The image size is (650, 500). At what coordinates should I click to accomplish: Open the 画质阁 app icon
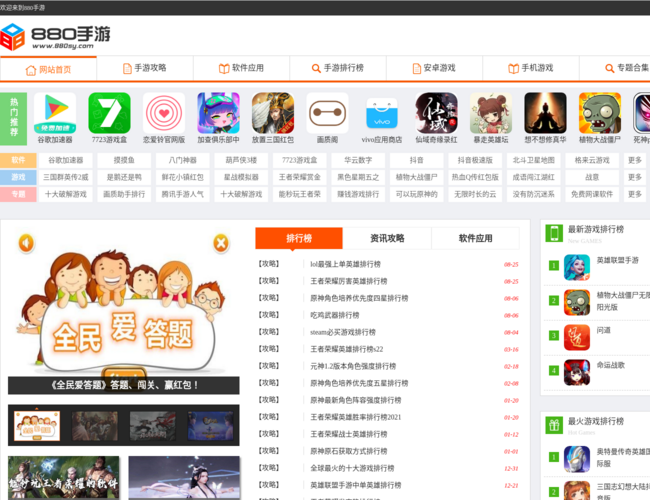tap(327, 114)
